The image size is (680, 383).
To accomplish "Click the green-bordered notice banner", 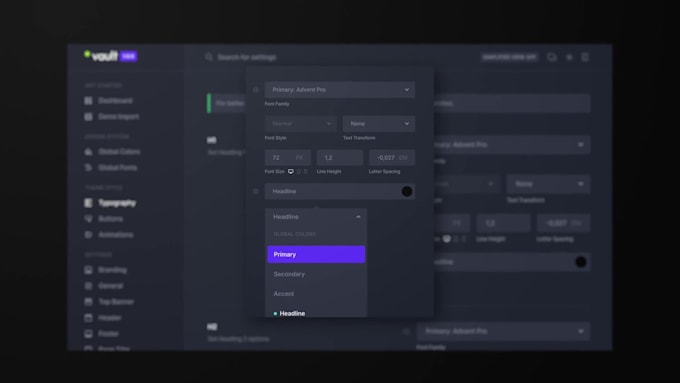I will pos(226,103).
